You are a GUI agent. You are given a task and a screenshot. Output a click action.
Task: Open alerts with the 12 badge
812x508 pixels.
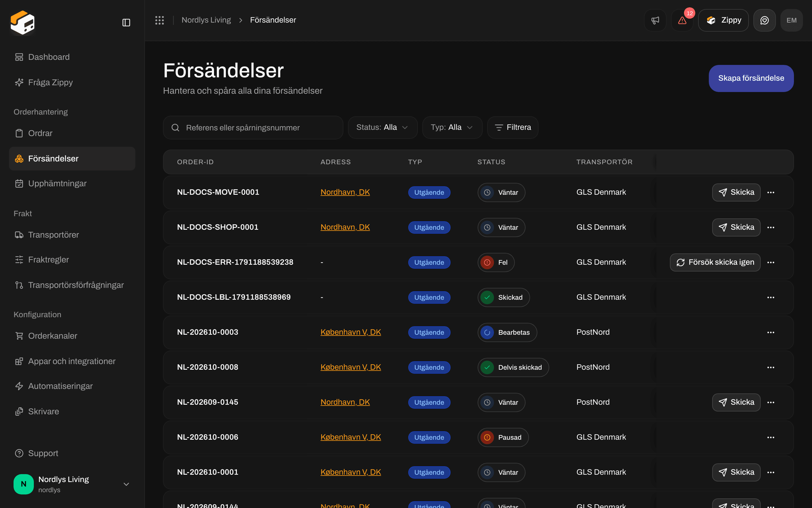pyautogui.click(x=682, y=20)
